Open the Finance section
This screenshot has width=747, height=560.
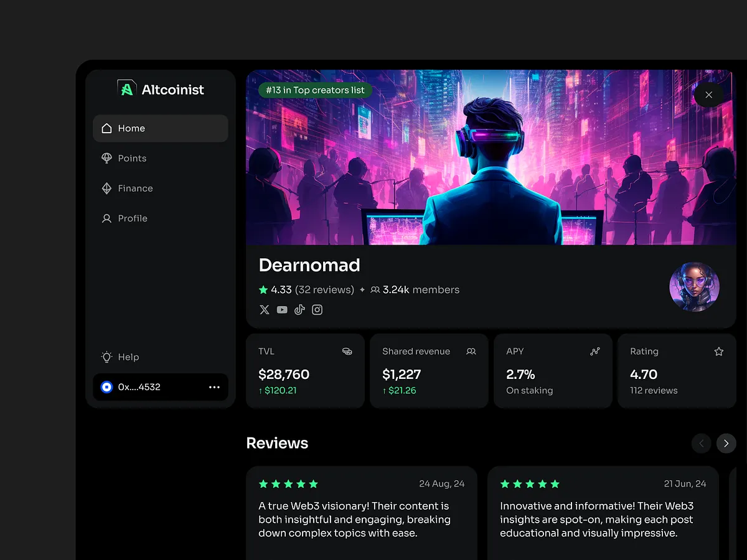tap(134, 188)
